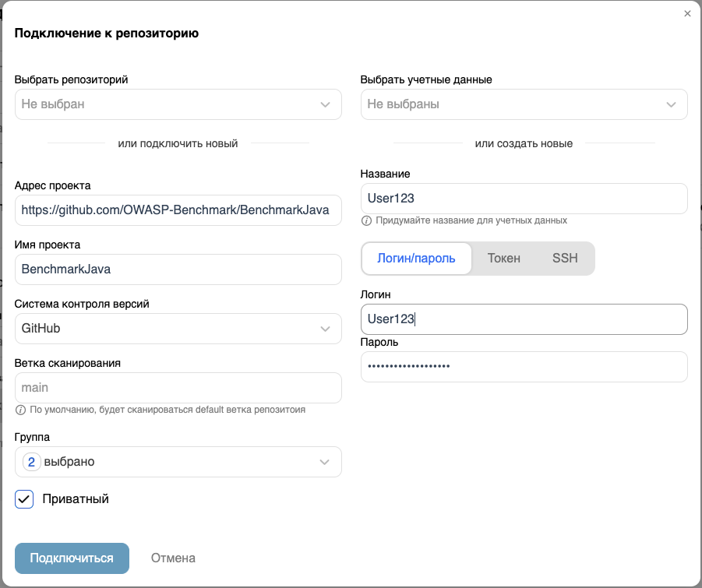Switch to the Токен tab
702x588 pixels.
tap(503, 259)
